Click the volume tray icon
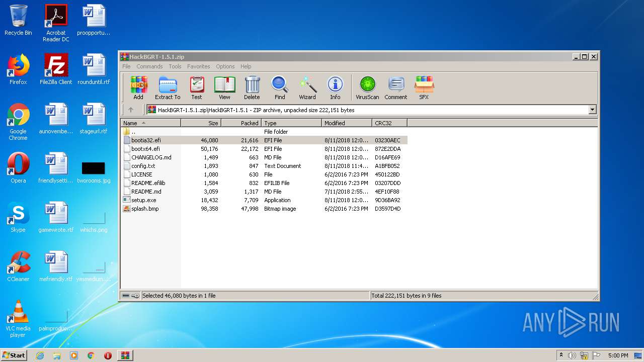The height and width of the screenshot is (362, 644). (x=572, y=355)
